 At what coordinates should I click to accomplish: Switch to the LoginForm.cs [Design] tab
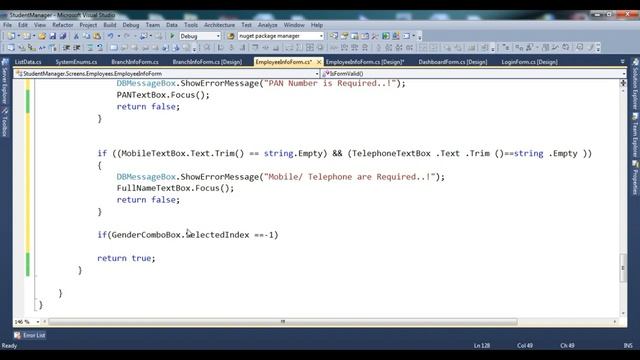point(529,62)
